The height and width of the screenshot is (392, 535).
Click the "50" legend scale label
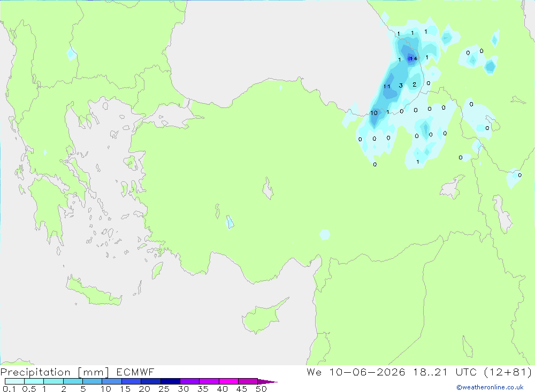click(261, 389)
